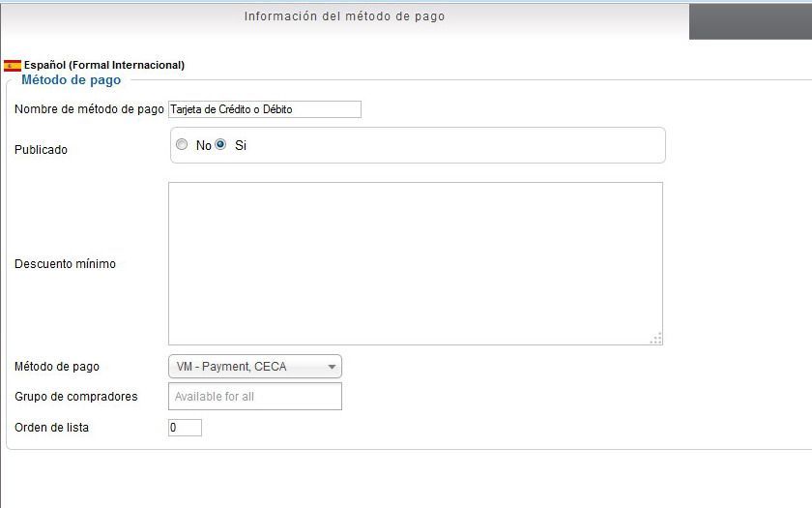Select the Información del método de pago tab

coord(344,16)
